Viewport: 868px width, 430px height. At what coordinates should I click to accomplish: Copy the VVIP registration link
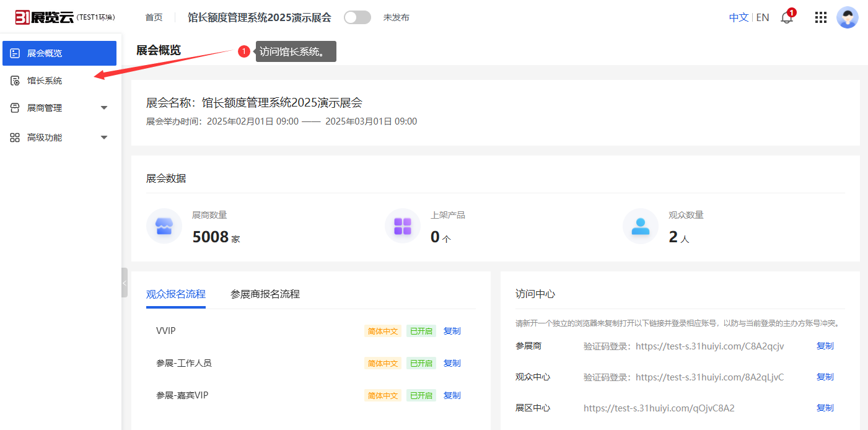452,331
